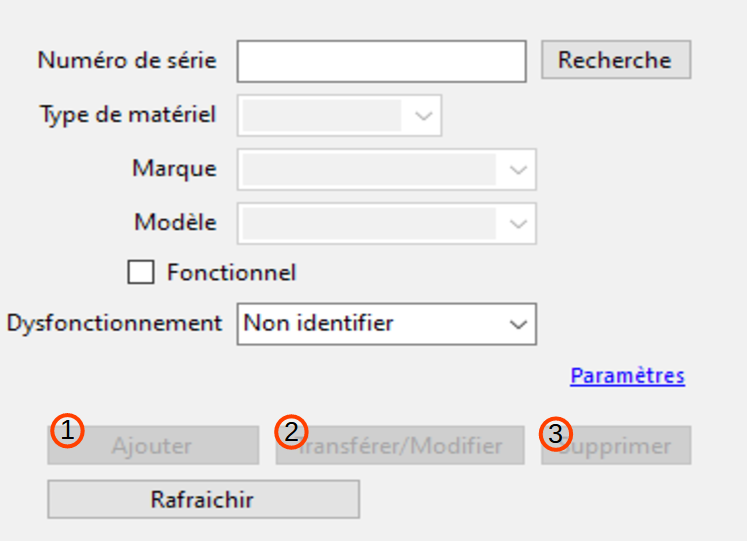Click the numbered marker 2 circle

(291, 432)
